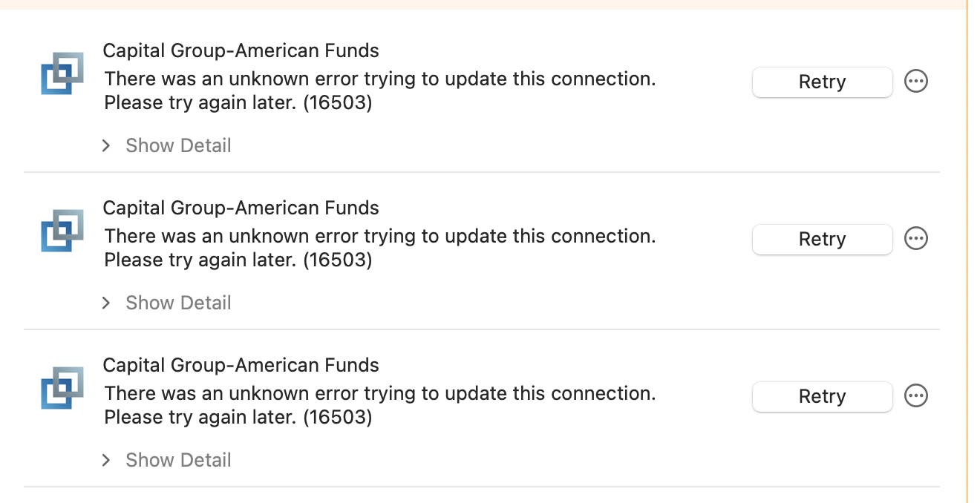Retry the third Capital Group-American Funds connection

coord(822,396)
